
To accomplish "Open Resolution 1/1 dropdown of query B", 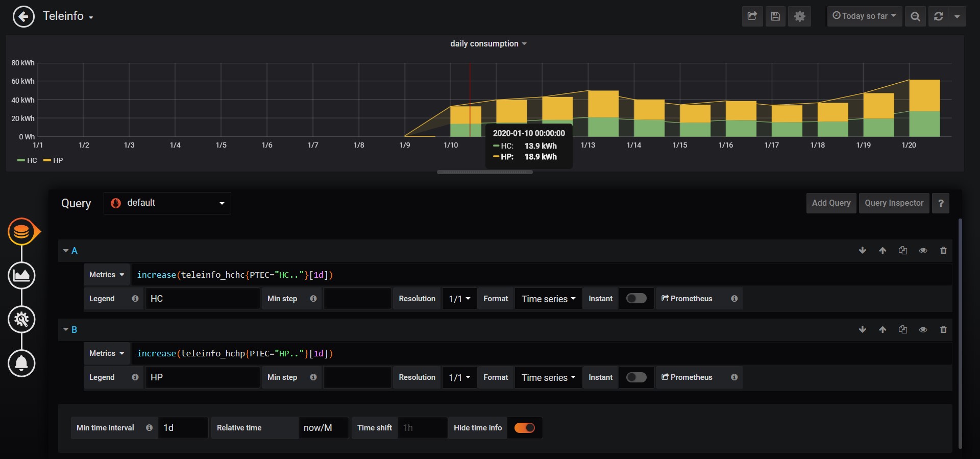I will (459, 377).
